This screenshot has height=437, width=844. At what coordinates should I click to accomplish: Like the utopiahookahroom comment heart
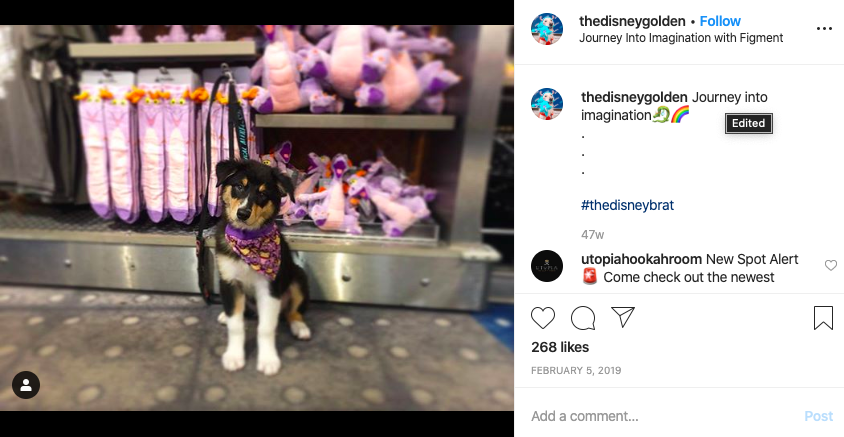click(x=831, y=265)
